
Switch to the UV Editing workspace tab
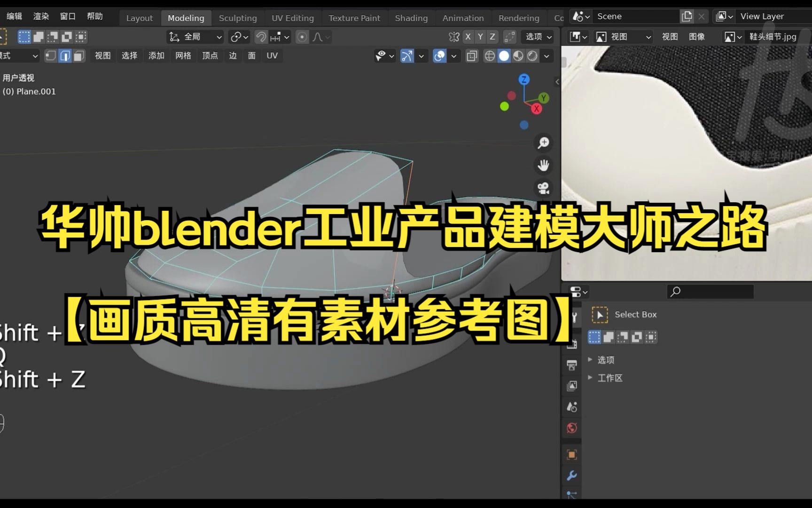293,18
